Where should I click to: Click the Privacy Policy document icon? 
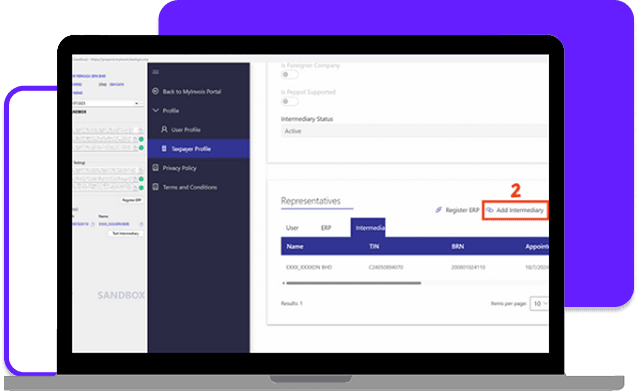155,168
